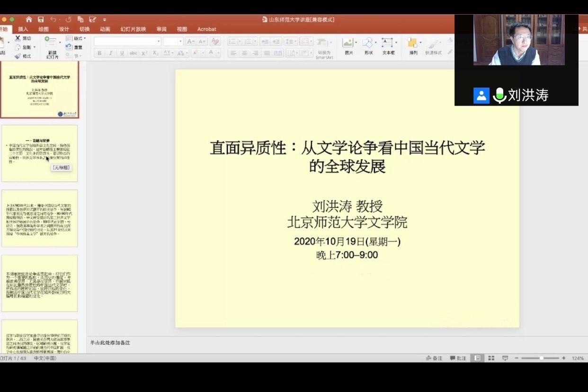Toggle Strikethrough (abc) formatting
The height and width of the screenshot is (392, 588).
(134, 53)
